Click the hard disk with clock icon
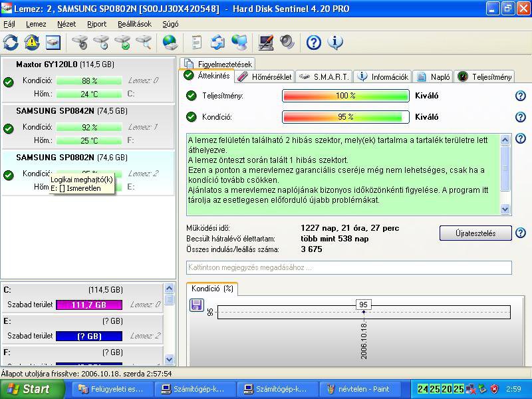This screenshot has width=532, height=399. (x=101, y=43)
